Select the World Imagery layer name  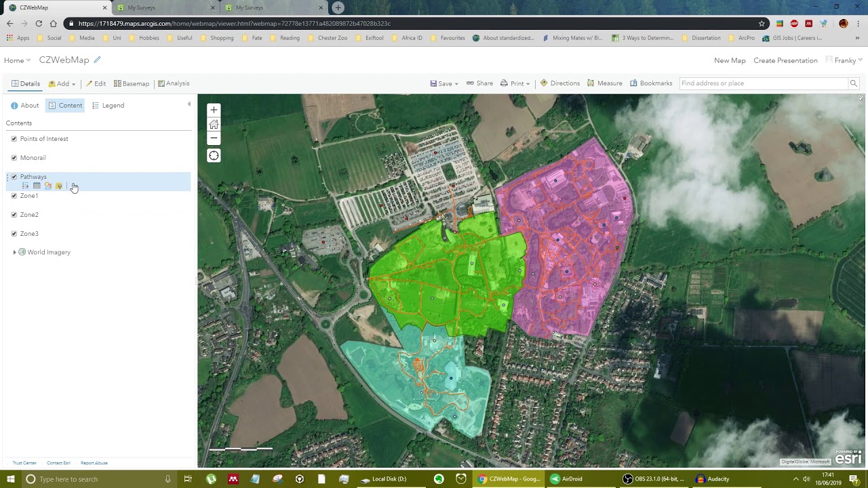click(49, 252)
